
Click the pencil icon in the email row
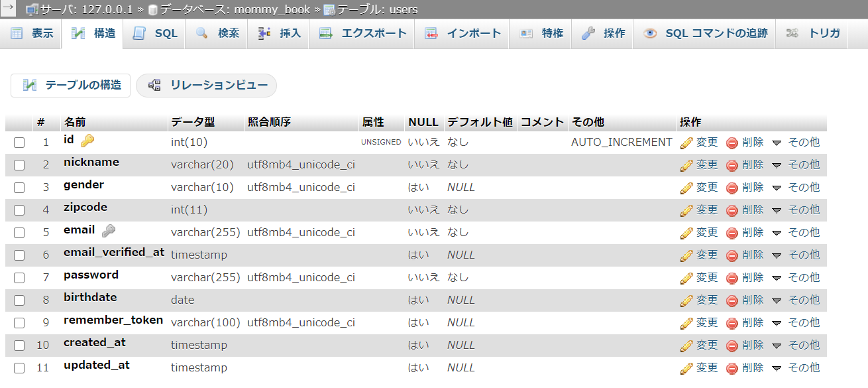[686, 233]
